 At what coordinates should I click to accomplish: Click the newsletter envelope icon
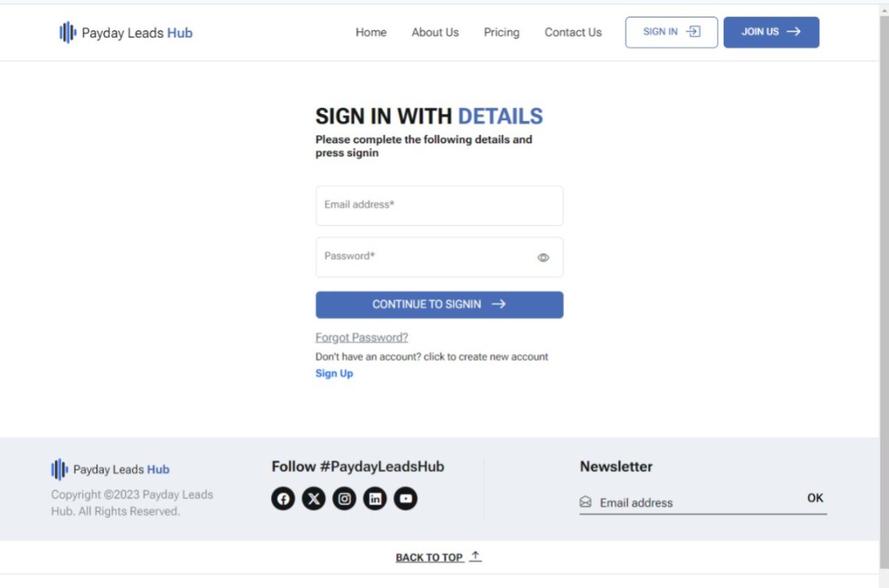[x=585, y=502]
